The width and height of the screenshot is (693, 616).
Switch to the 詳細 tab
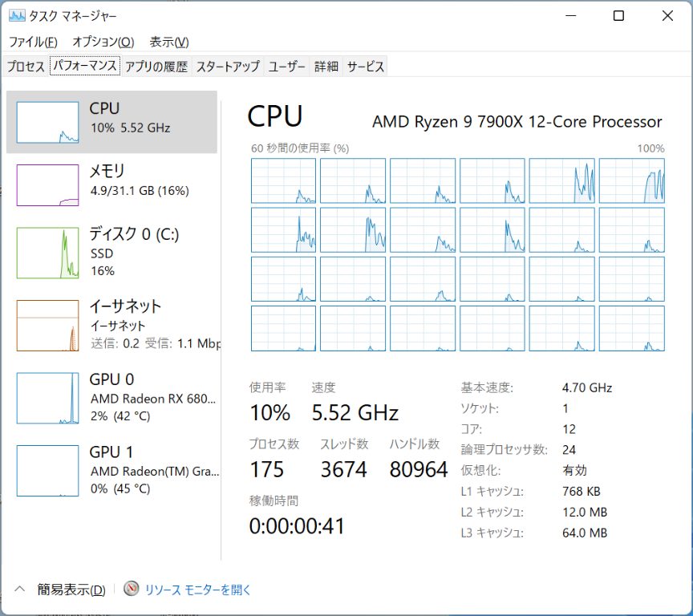click(326, 67)
